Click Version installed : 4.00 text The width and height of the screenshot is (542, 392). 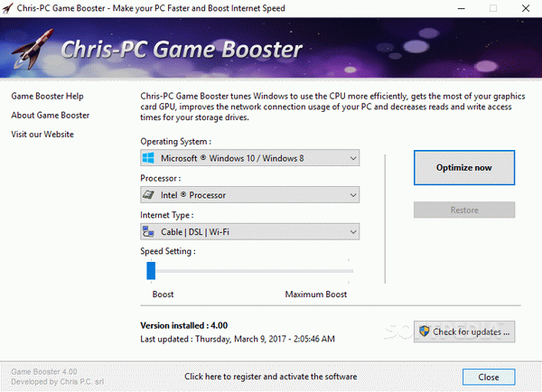click(x=184, y=326)
